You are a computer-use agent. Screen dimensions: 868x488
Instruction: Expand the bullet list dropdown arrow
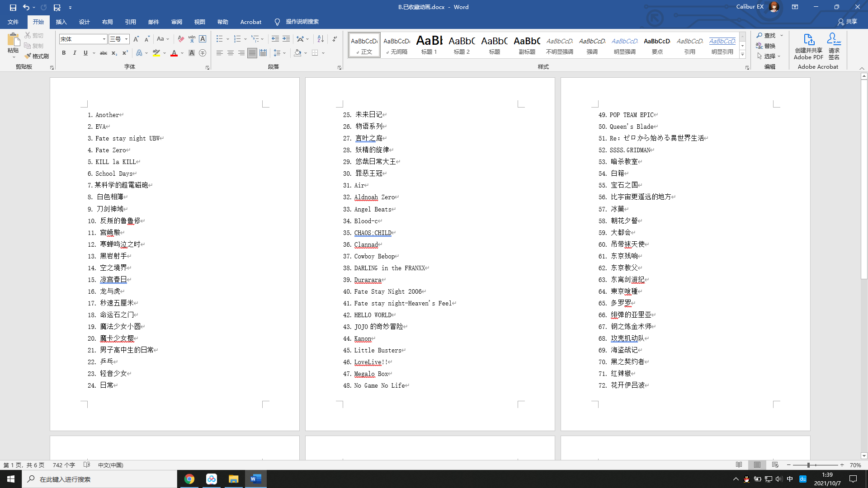pyautogui.click(x=228, y=39)
